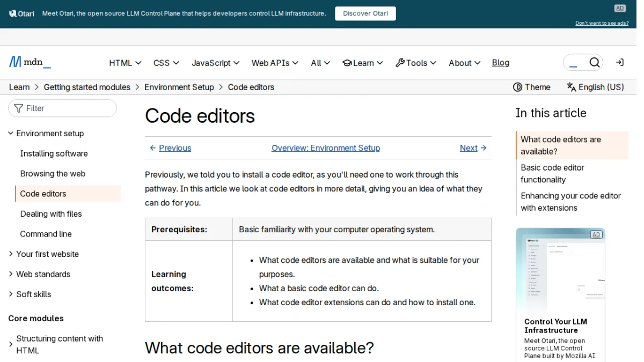The height and width of the screenshot is (362, 644).
Task: Open the English (US) language selector
Action: point(595,87)
